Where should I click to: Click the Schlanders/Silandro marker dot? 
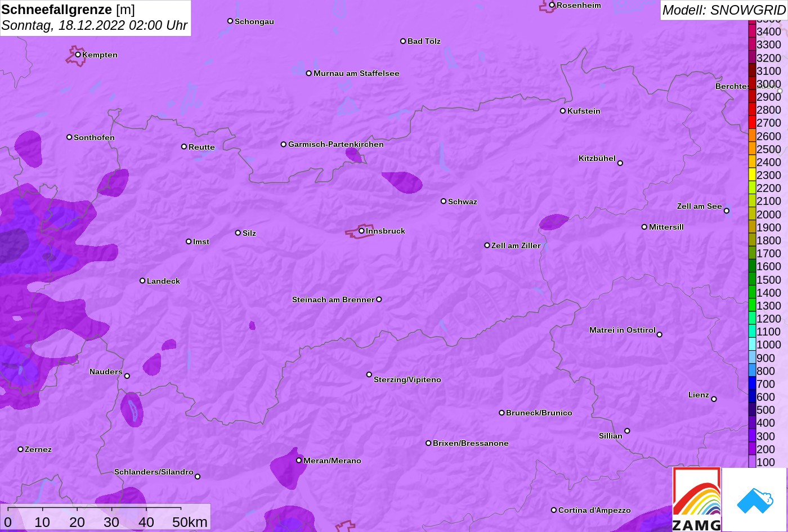[x=198, y=476]
